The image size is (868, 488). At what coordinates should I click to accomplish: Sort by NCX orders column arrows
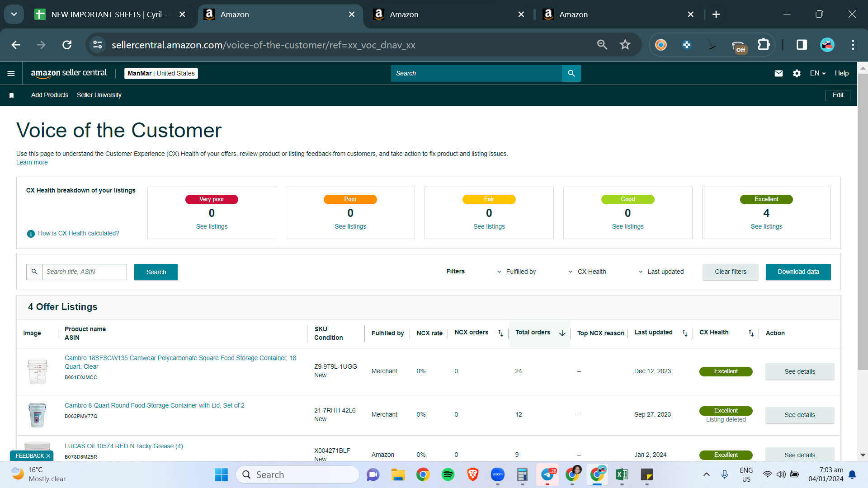[500, 333]
